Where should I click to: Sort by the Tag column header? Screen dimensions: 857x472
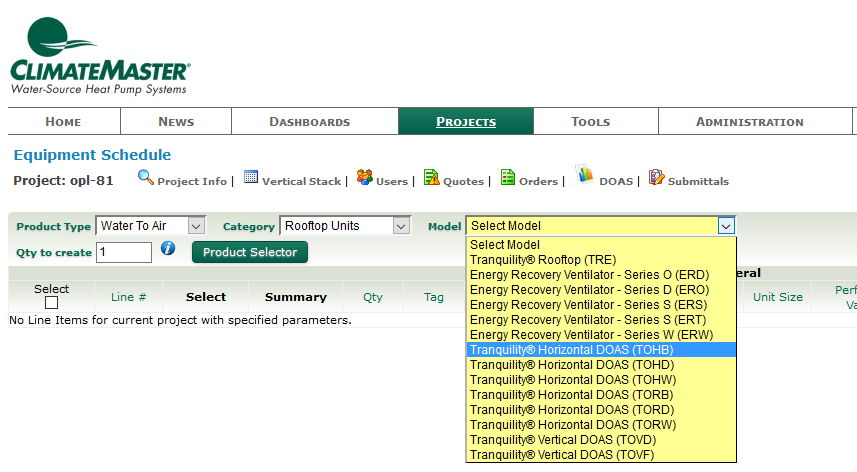(x=433, y=297)
